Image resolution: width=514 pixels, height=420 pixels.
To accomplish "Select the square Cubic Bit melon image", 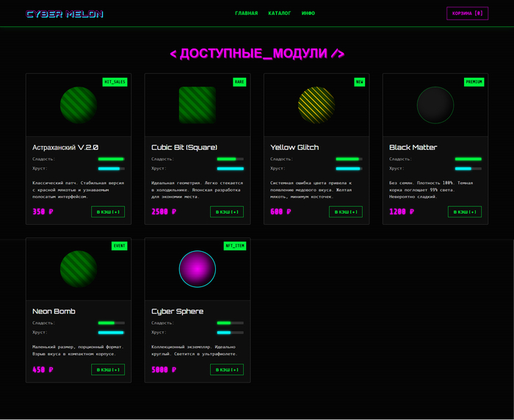I will [x=198, y=105].
